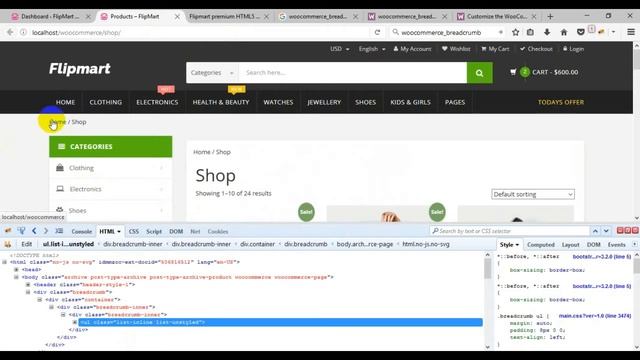Expand the head node in HTML tree
This screenshot has width=640, height=360.
tap(16, 270)
